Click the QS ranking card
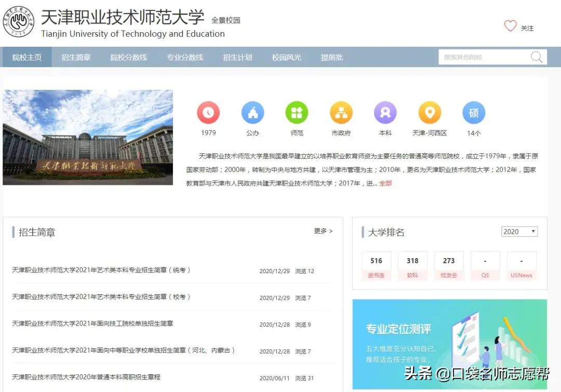 [485, 267]
